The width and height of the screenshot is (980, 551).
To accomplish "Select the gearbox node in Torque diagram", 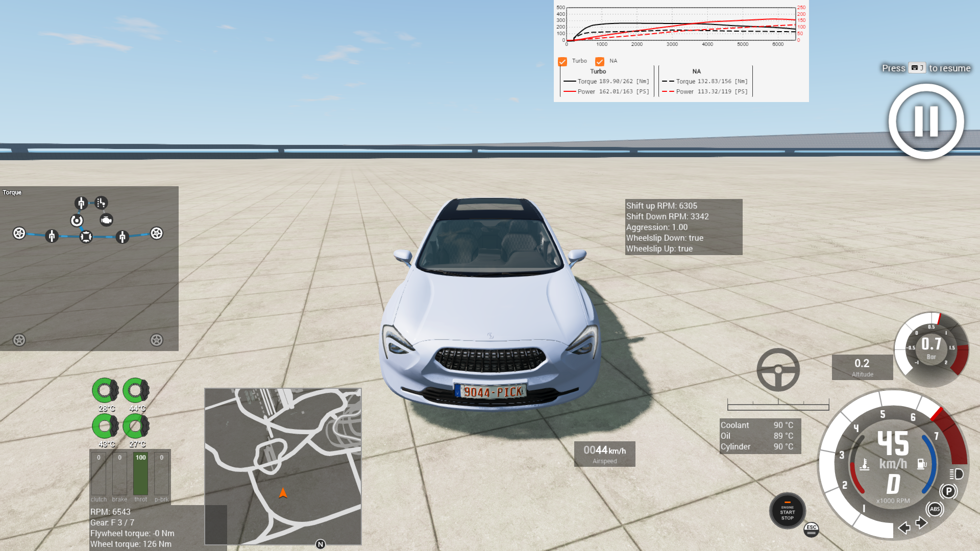I will pos(101,203).
